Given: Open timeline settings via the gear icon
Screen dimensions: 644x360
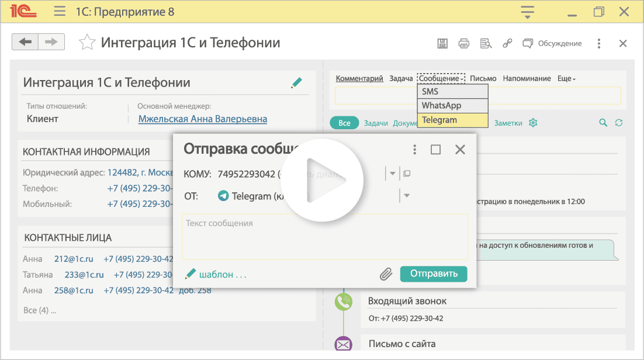Looking at the screenshot, I should pos(532,123).
